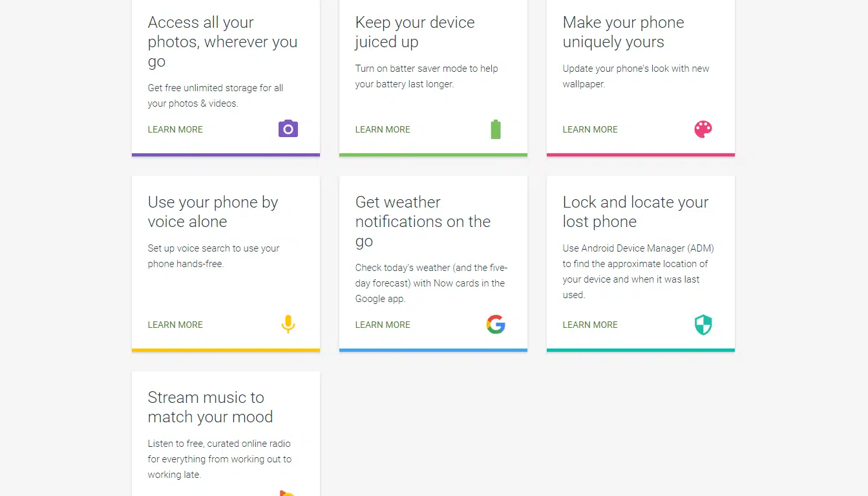
Task: Click the Google G logo icon
Action: click(x=496, y=324)
